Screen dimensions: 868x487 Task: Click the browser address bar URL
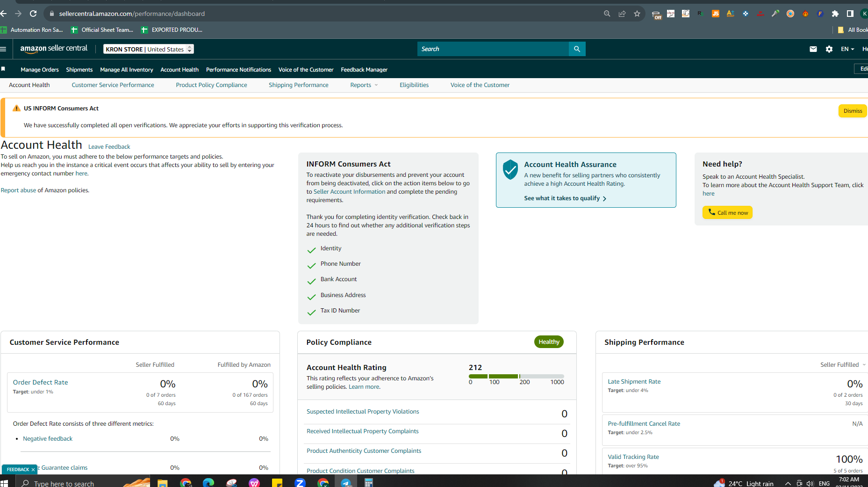(132, 14)
